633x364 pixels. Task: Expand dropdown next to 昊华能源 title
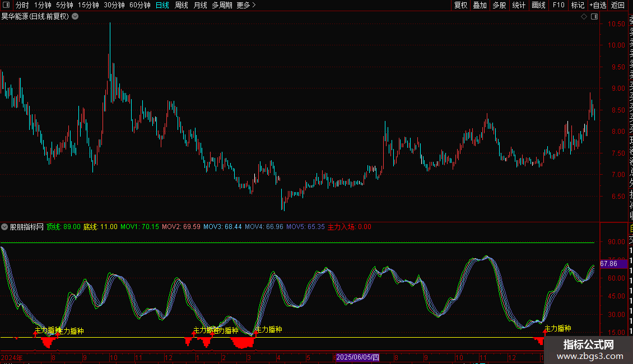[75, 17]
